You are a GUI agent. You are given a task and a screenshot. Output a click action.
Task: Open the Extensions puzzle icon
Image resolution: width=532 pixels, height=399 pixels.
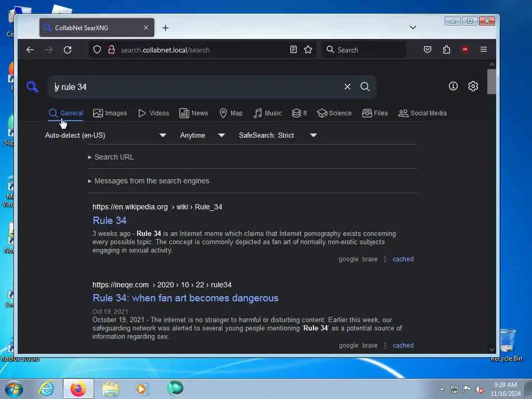point(446,49)
